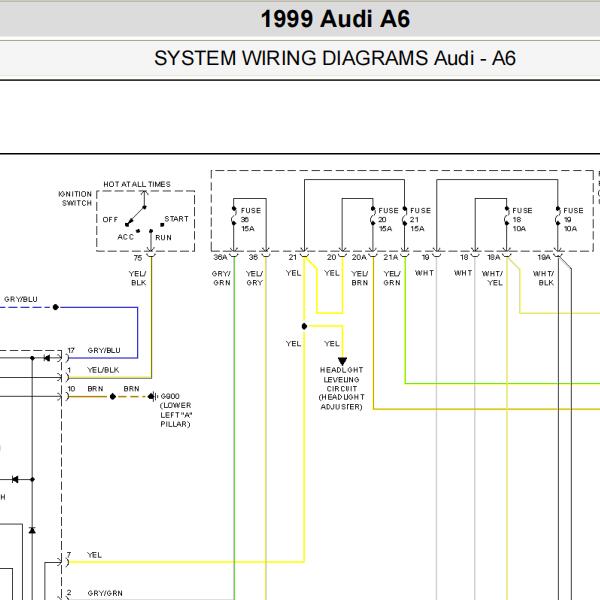
Task: Click the "HEADLIGHT LEVELING CIRCUIT (HEADLIGHT ADJUSTER)" reference
Action: pos(341,388)
